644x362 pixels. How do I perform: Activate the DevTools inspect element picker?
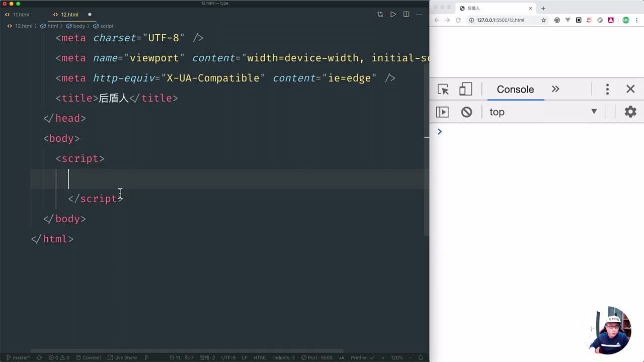click(x=443, y=89)
